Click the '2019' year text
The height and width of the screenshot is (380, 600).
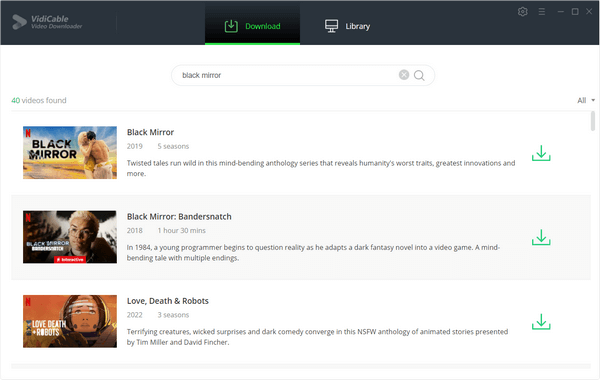pos(134,146)
